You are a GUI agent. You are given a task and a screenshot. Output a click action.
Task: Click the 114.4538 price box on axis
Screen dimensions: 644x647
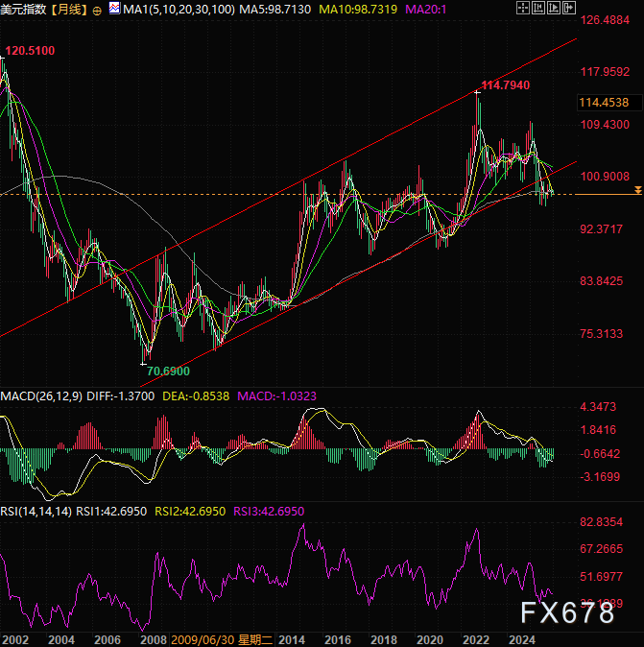click(604, 102)
